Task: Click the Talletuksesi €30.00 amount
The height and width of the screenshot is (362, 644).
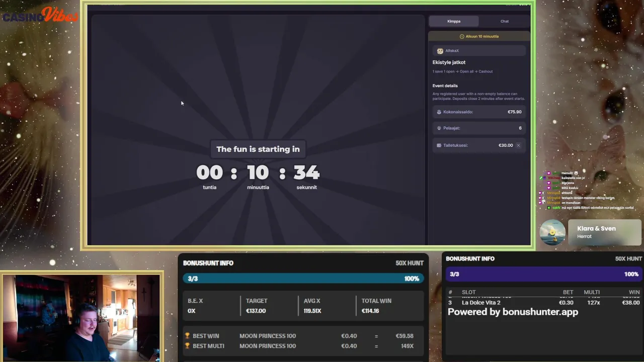Action: tap(506, 145)
